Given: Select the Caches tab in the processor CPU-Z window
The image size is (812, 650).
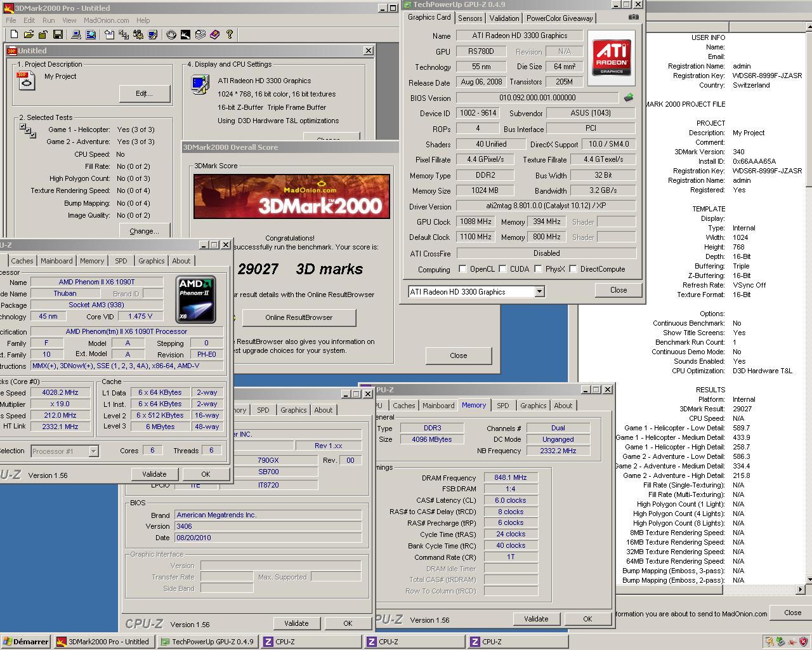Looking at the screenshot, I should pyautogui.click(x=22, y=261).
